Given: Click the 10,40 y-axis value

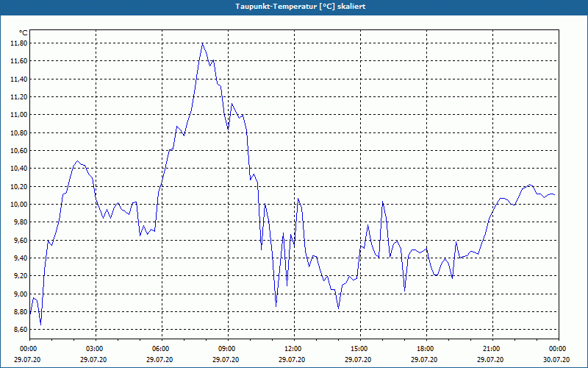Looking at the screenshot, I should click(20, 169).
